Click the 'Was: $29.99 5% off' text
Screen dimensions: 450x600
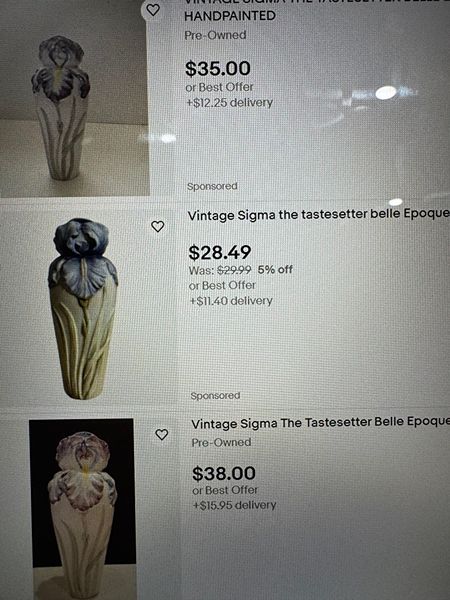(x=241, y=270)
